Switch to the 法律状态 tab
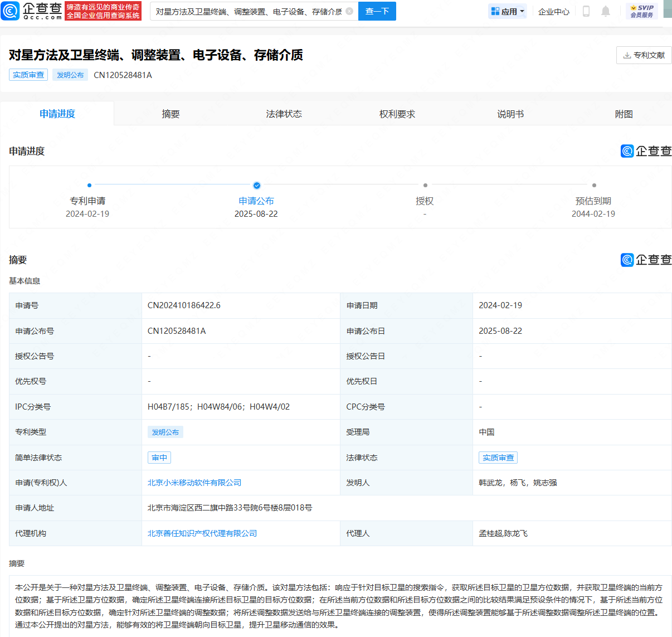The height and width of the screenshot is (637, 672). 284,114
